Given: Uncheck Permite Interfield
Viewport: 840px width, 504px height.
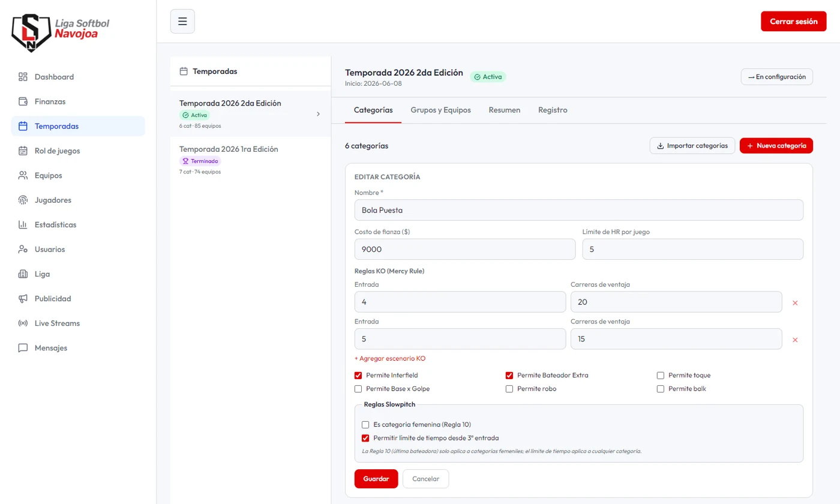Looking at the screenshot, I should point(358,375).
